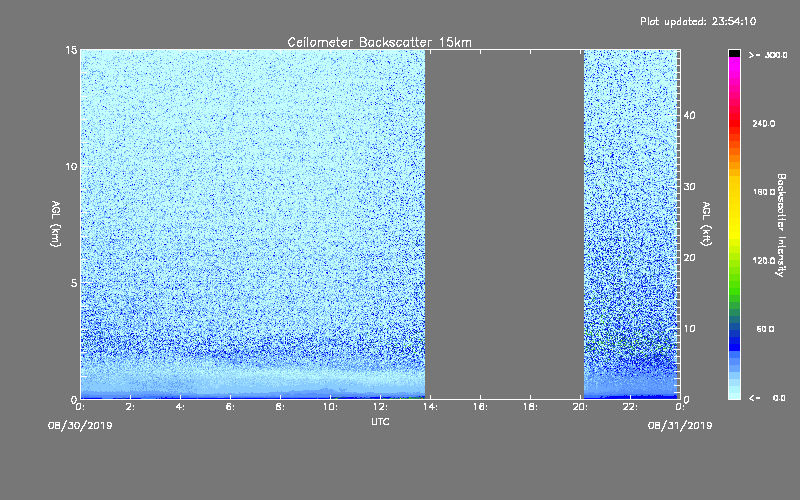Click the 180.0 colorbar value label

[x=764, y=192]
